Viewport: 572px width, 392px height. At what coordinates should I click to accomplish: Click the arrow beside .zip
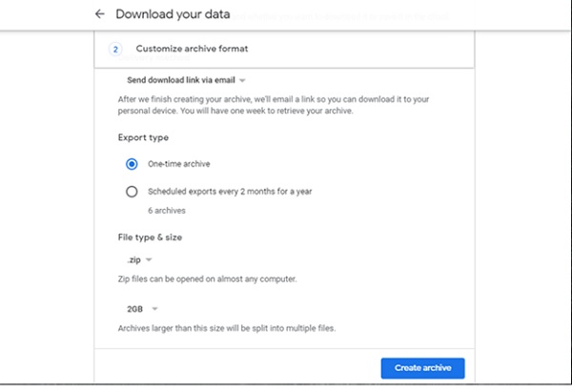pos(149,259)
